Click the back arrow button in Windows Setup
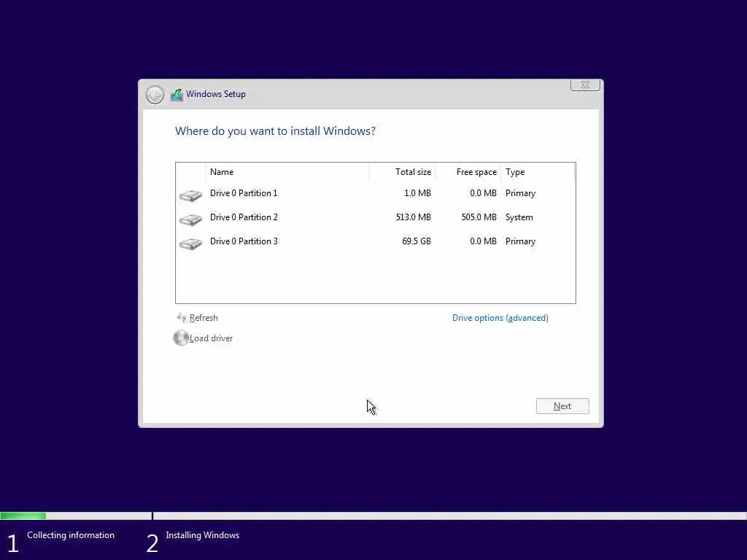 (155, 95)
